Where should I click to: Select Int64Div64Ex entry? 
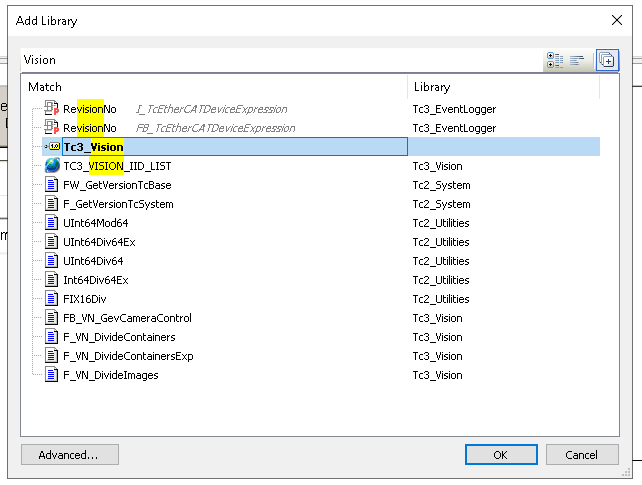pyautogui.click(x=96, y=280)
